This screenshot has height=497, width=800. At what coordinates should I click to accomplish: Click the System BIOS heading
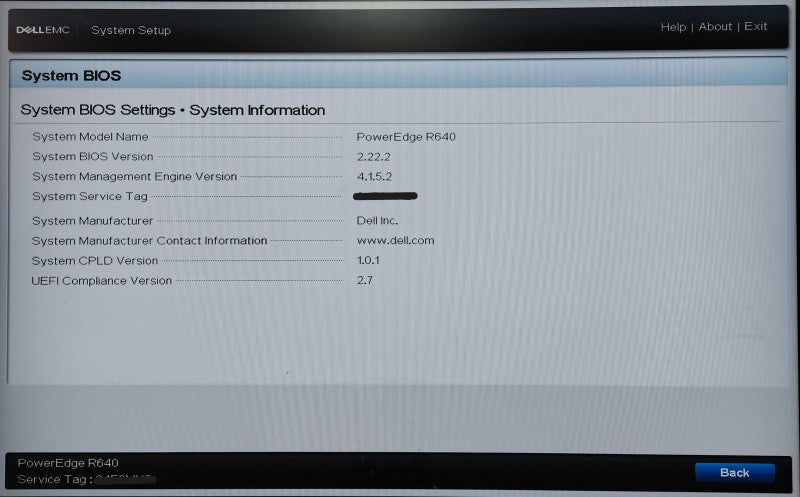click(x=71, y=76)
